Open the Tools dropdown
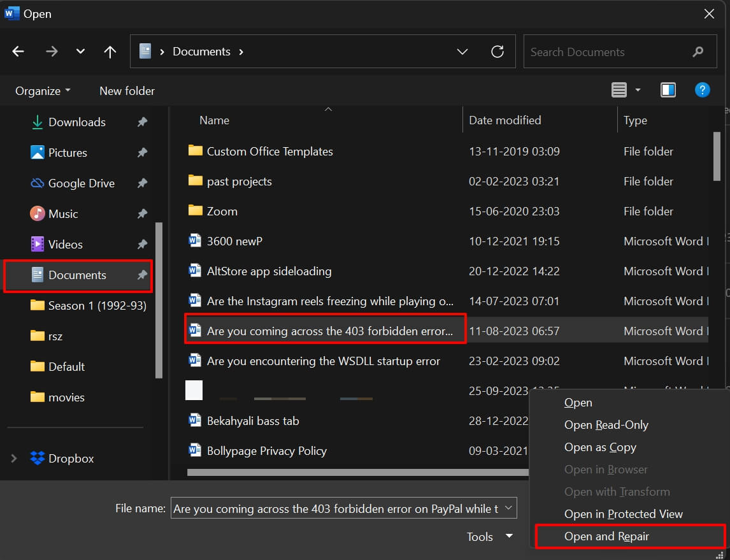This screenshot has width=730, height=560. click(489, 536)
